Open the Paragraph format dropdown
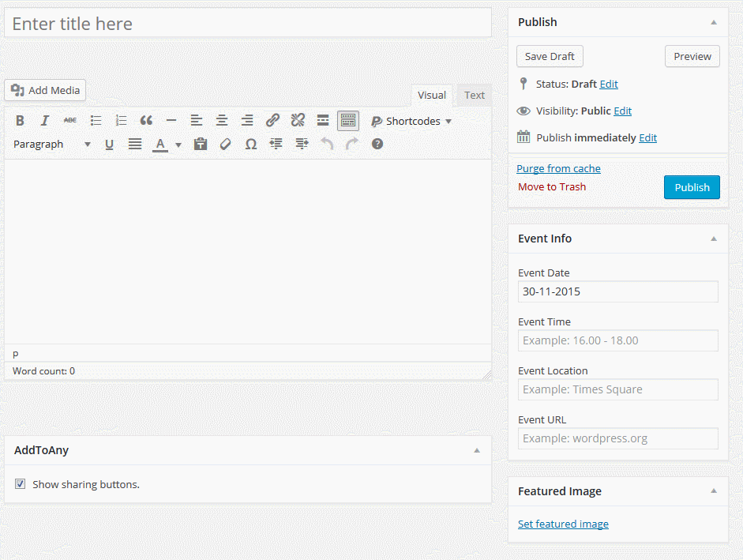The width and height of the screenshot is (743, 560). (52, 144)
